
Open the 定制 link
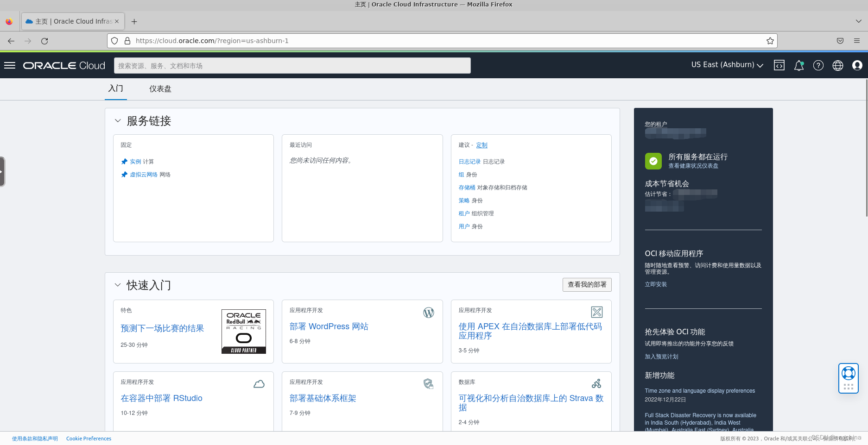tap(482, 145)
